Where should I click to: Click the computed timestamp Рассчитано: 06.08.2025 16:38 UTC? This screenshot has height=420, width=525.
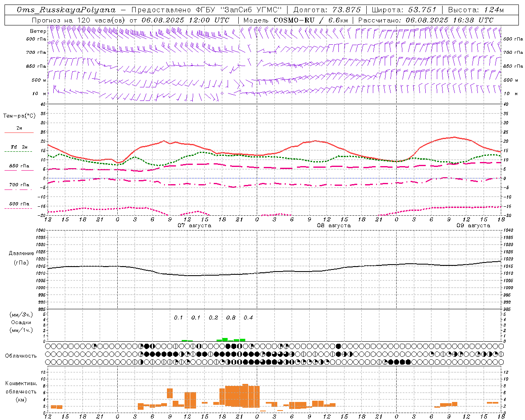coord(426,20)
